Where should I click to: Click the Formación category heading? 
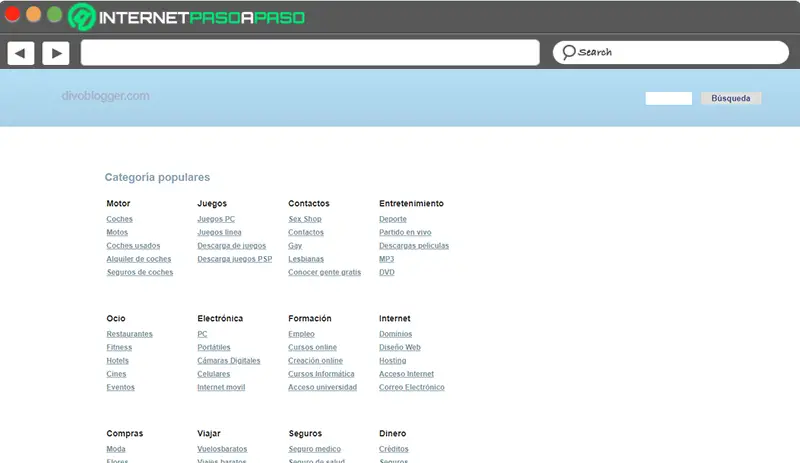[x=310, y=318]
